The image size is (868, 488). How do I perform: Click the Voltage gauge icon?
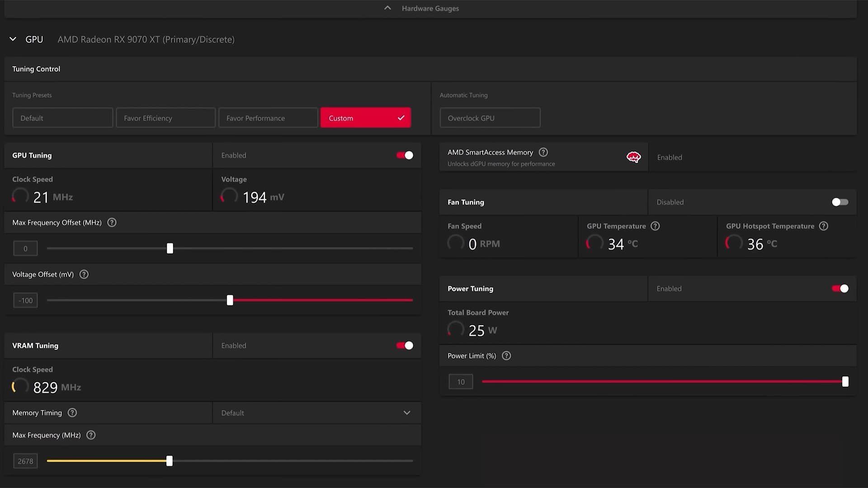coord(229,196)
